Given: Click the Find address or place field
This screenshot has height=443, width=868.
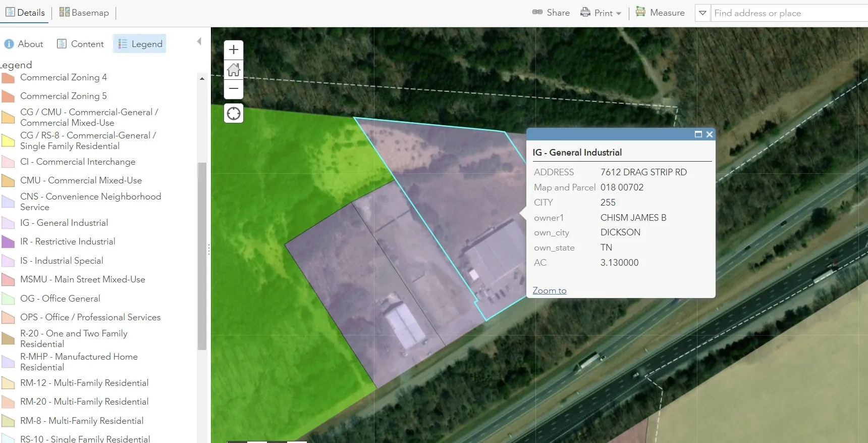Looking at the screenshot, I should tap(790, 13).
